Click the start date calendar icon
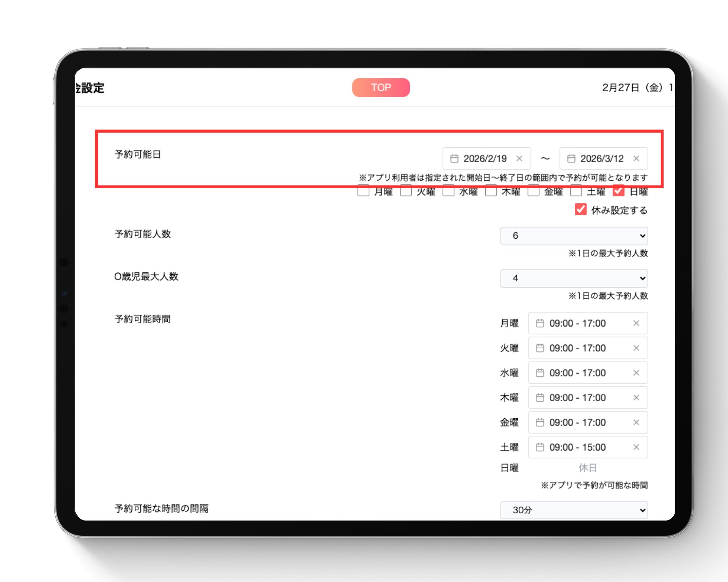The image size is (728, 582). point(454,159)
